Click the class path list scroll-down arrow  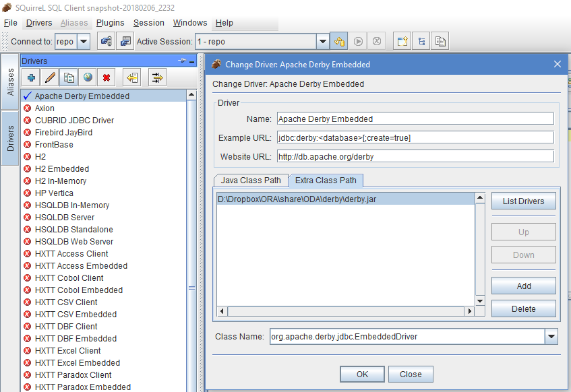pos(480,301)
